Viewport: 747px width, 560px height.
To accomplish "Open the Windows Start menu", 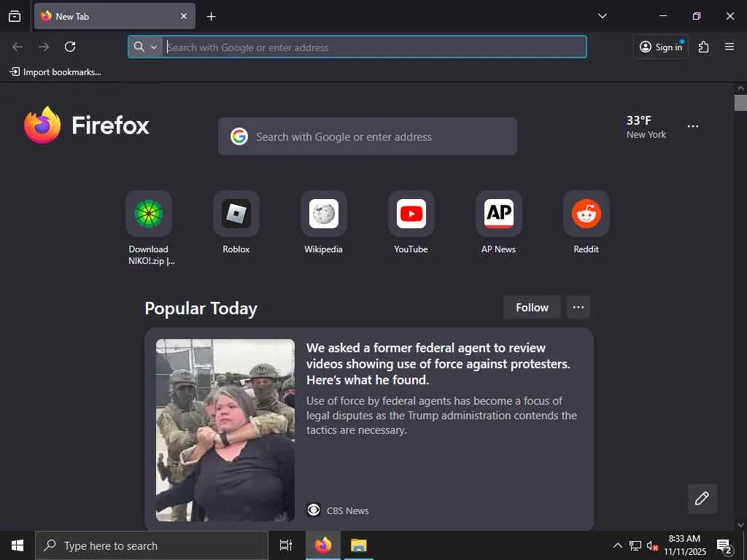I will click(x=18, y=545).
